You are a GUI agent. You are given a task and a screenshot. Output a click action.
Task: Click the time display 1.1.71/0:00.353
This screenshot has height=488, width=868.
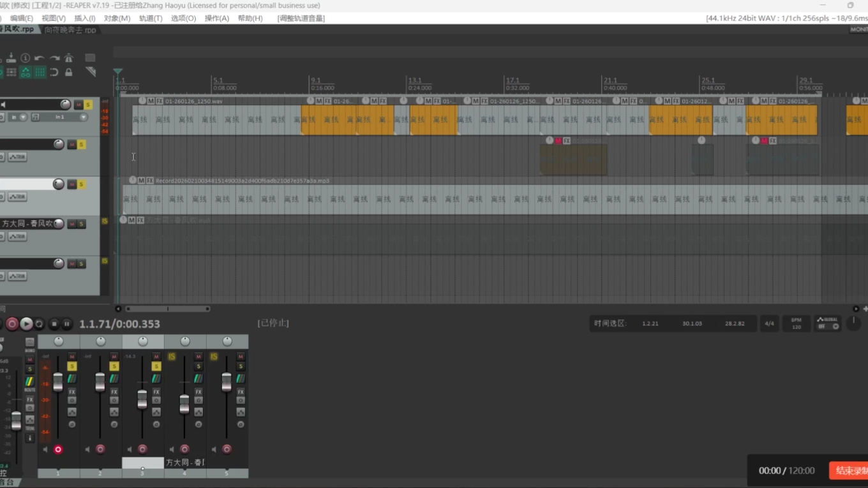(x=119, y=324)
